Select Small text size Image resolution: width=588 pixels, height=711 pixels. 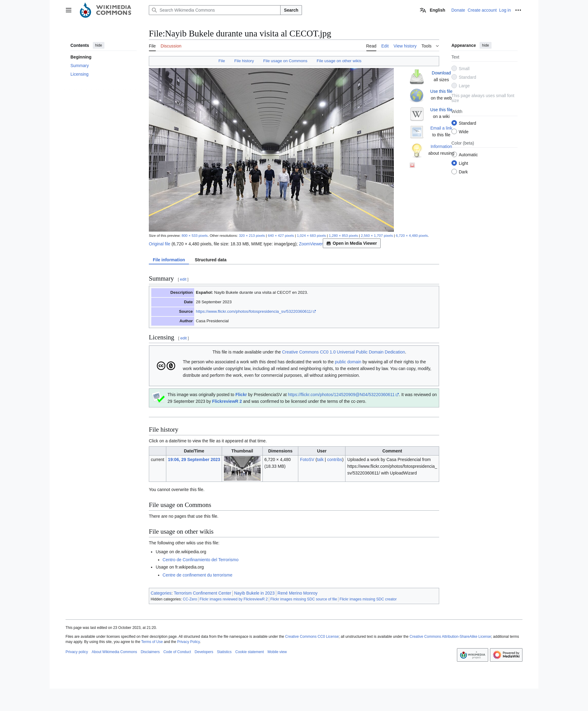[454, 68]
